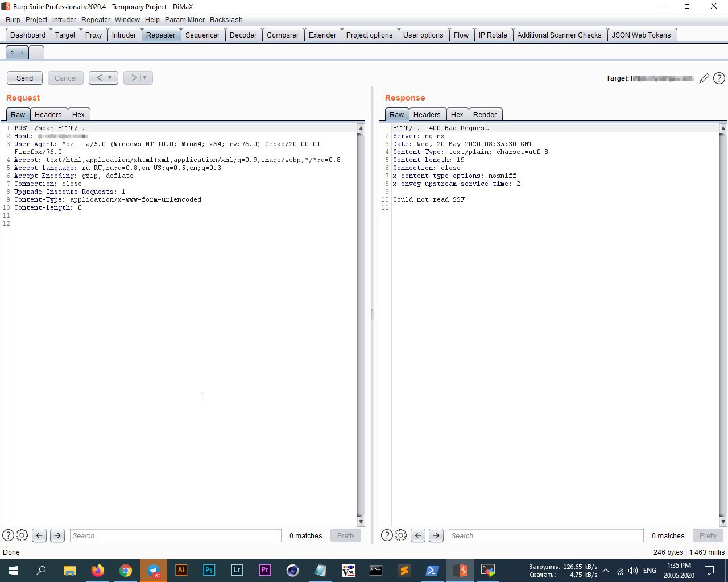Open the Project menu
728x582 pixels.
coord(36,19)
